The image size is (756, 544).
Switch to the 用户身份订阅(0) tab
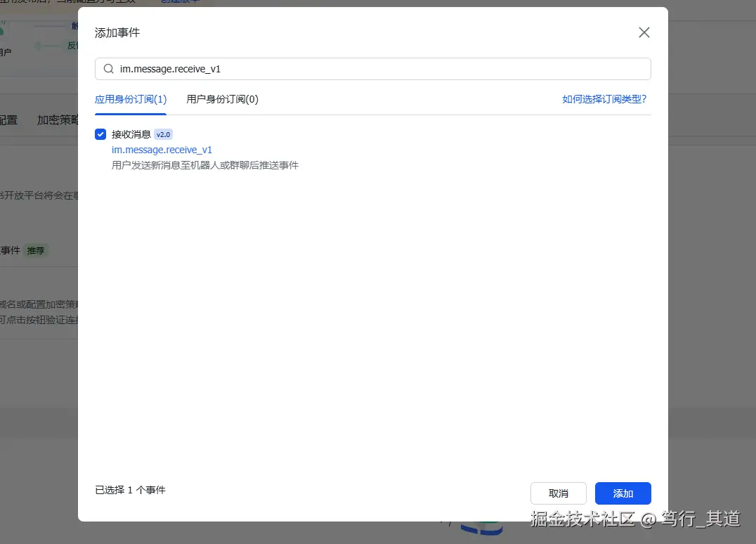click(221, 99)
